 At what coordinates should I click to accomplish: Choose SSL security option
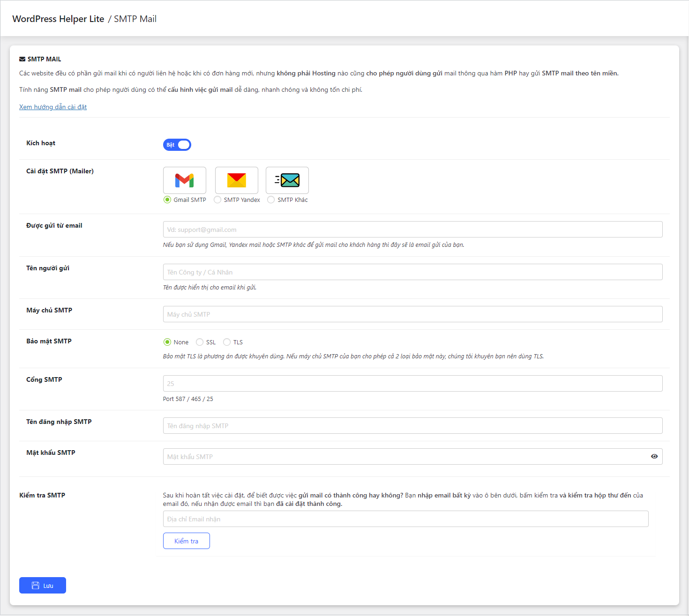tap(200, 342)
